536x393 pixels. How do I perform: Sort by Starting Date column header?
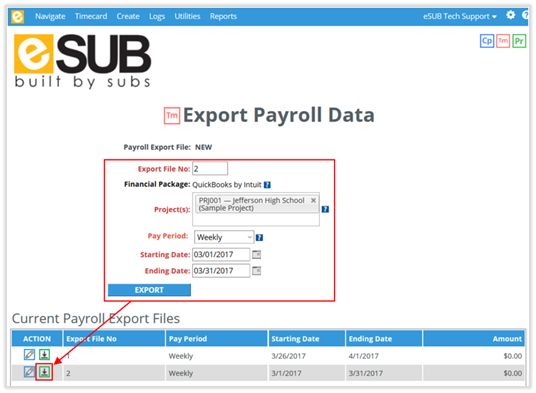pyautogui.click(x=307, y=339)
